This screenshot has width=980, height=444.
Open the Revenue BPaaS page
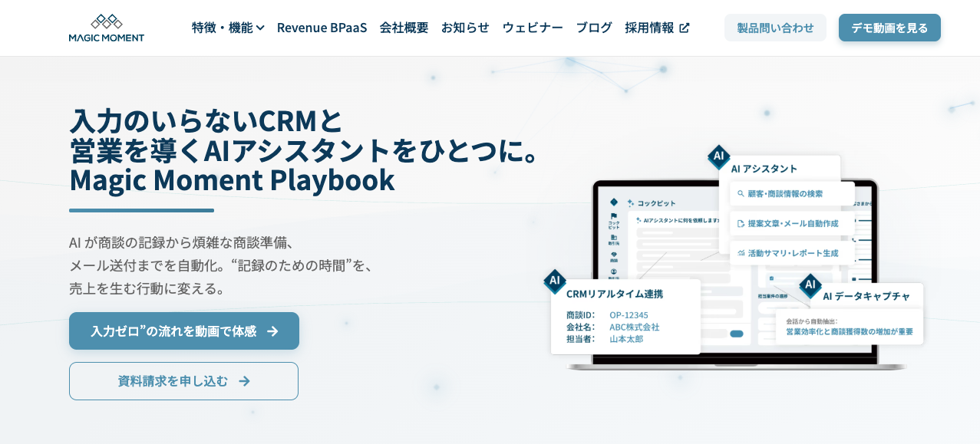[x=322, y=28]
